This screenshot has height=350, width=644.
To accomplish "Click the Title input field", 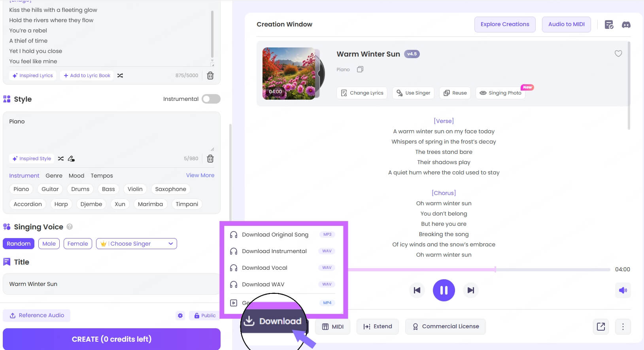I will point(111,284).
